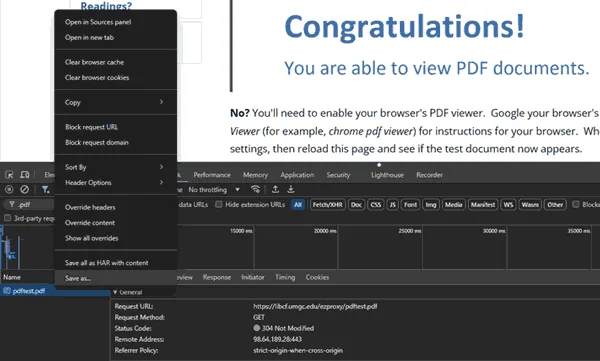Toggle the Blocked checkbox at right edge

pos(576,204)
